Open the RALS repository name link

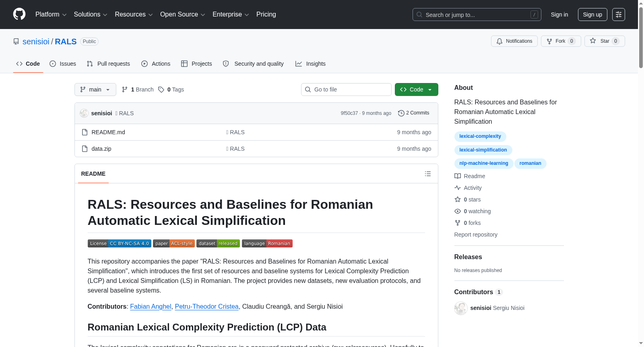[x=66, y=42]
